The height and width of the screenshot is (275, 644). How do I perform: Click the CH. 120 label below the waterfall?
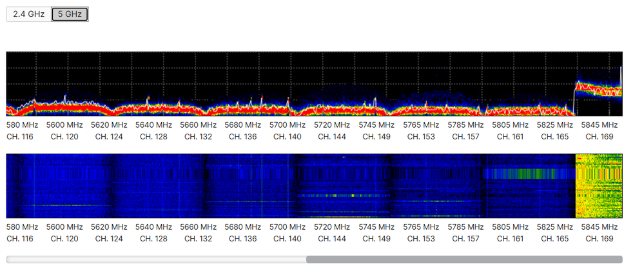click(x=64, y=239)
